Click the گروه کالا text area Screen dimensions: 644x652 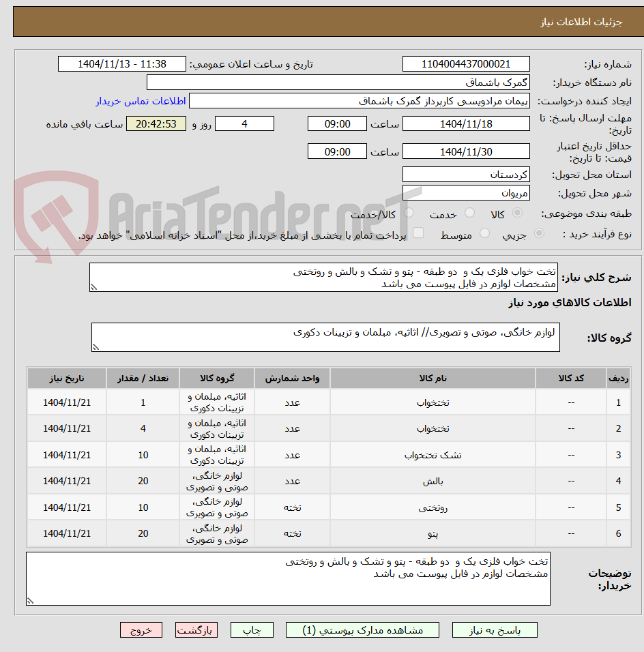tap(325, 337)
